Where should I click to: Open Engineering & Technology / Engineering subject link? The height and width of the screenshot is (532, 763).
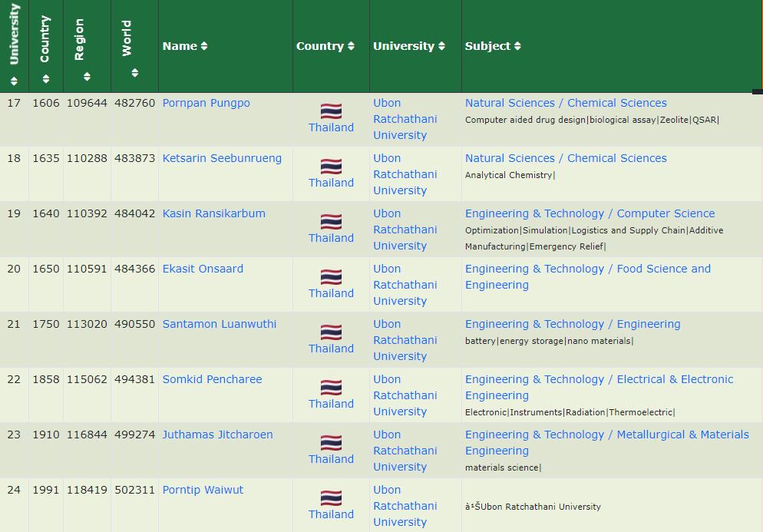tap(573, 324)
